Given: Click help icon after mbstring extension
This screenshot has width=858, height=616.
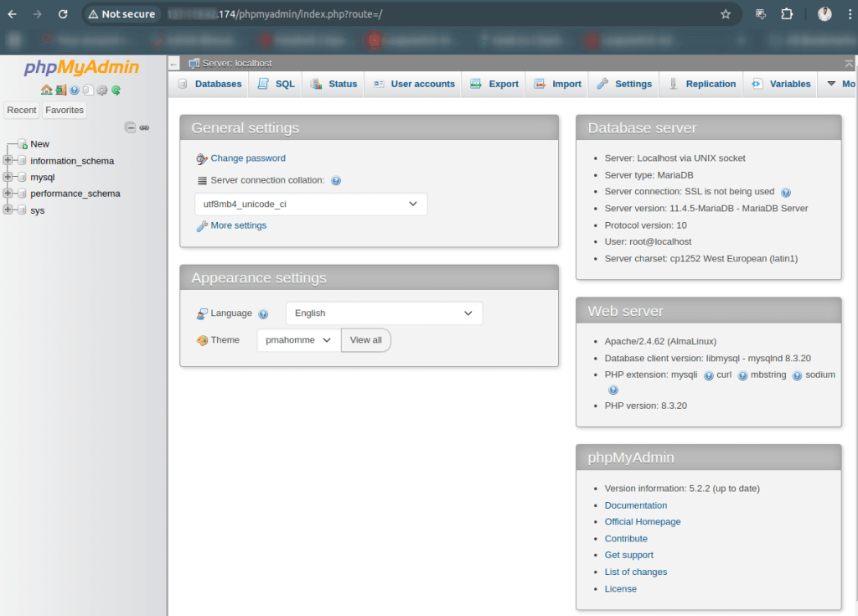Looking at the screenshot, I should [x=798, y=375].
